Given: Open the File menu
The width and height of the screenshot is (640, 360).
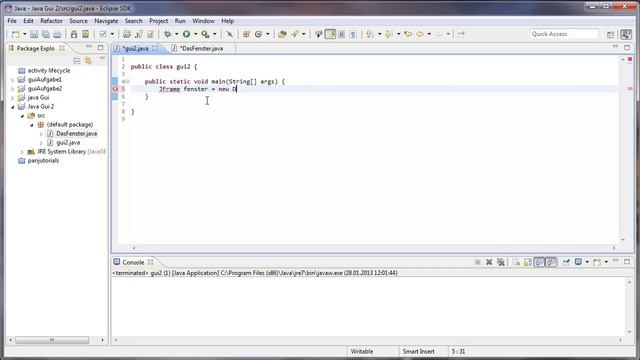Looking at the screenshot, I should 12,21.
